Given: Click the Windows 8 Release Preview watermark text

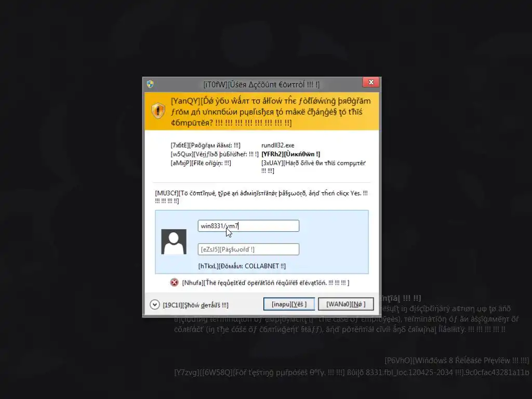Looking at the screenshot, I should coord(457,361).
